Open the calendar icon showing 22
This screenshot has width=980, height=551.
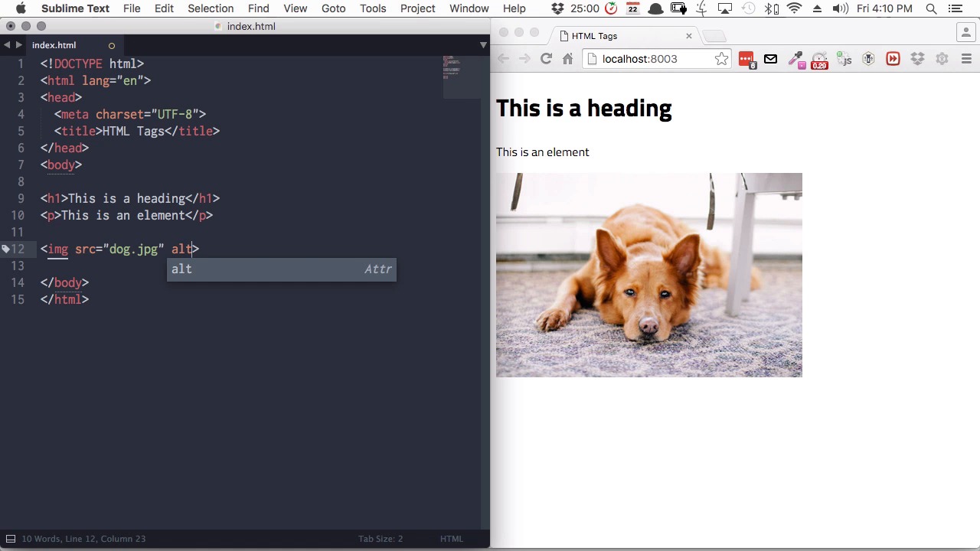[632, 8]
